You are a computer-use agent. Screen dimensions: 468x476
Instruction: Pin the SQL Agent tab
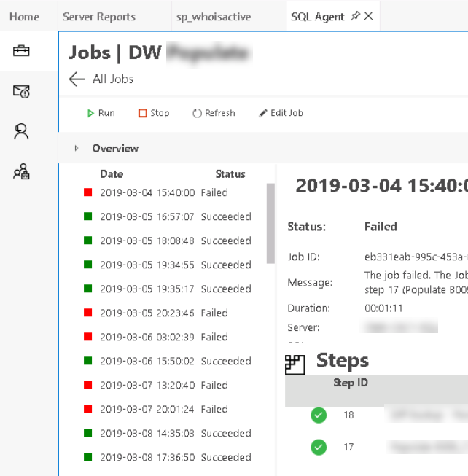[355, 16]
